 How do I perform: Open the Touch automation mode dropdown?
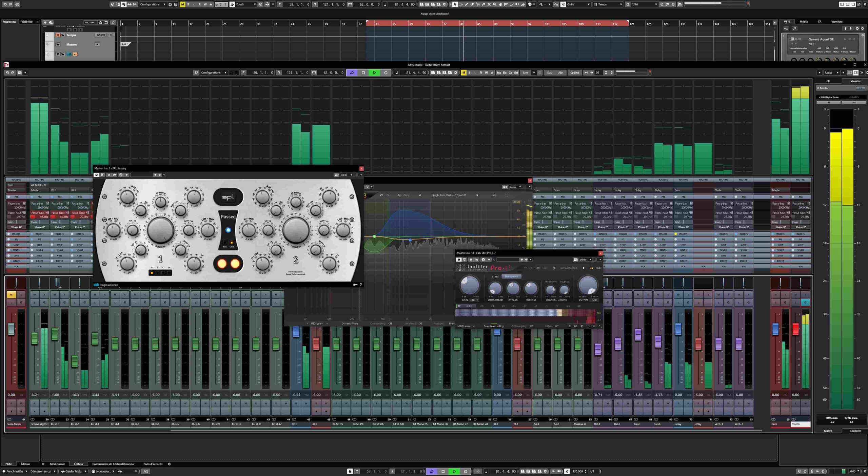pyautogui.click(x=245, y=4)
